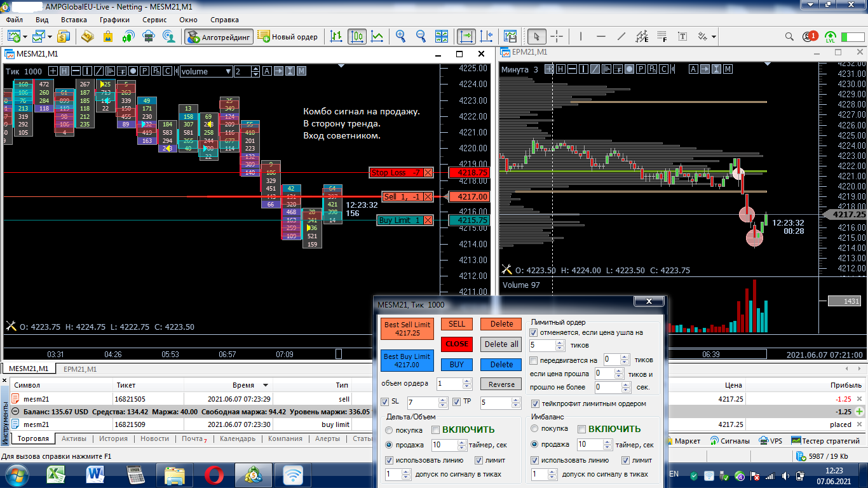Toggle the TP checkbox
Screen dimensions: 868x488
click(x=457, y=402)
